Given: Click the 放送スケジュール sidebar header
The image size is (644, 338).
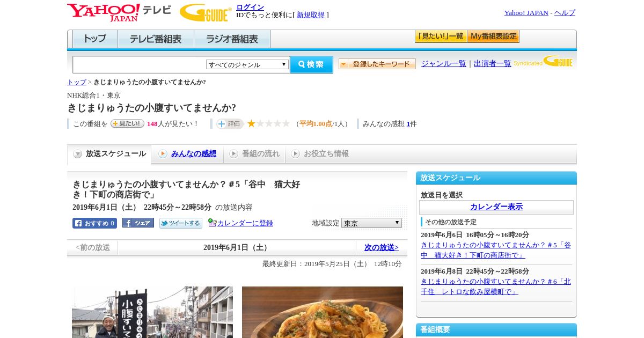Looking at the screenshot, I should [496, 178].
